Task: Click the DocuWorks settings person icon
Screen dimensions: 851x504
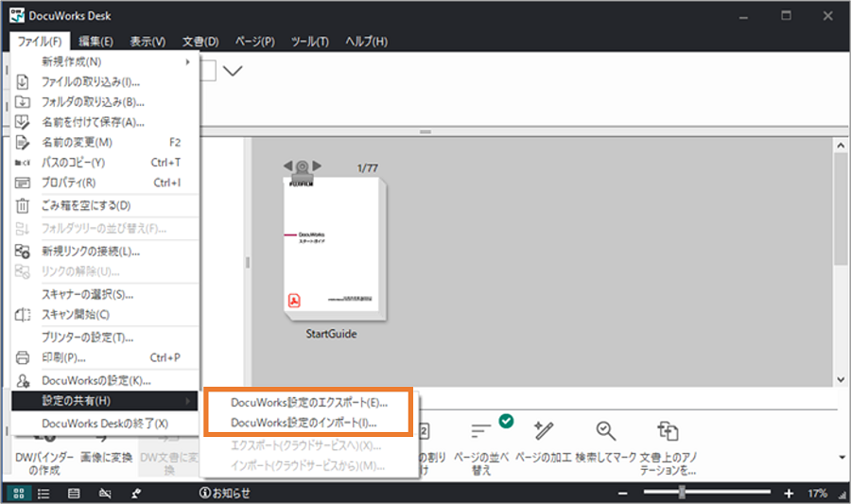Action: (x=23, y=381)
